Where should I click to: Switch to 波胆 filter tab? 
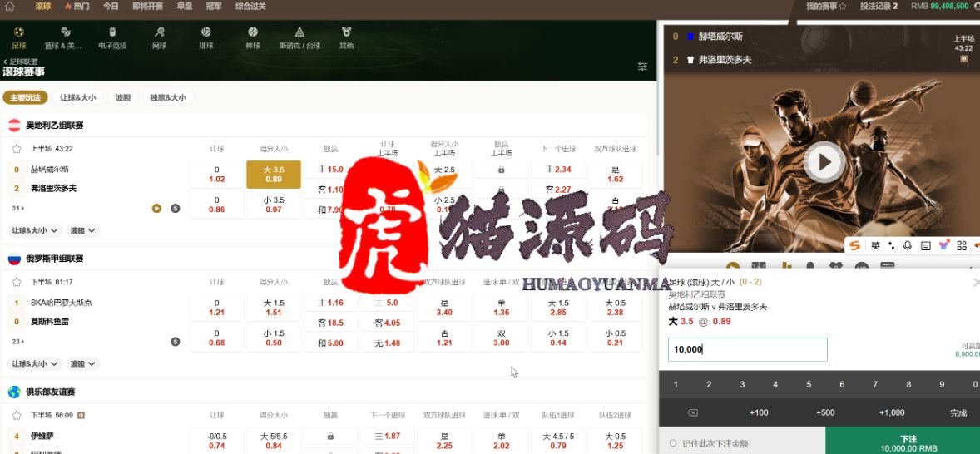(123, 98)
